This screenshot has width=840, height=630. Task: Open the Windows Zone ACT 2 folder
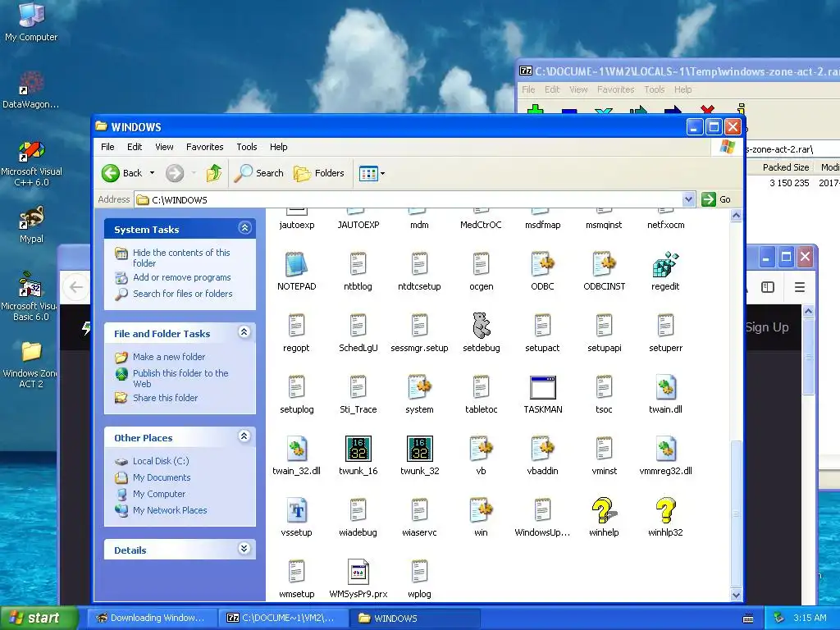point(30,364)
